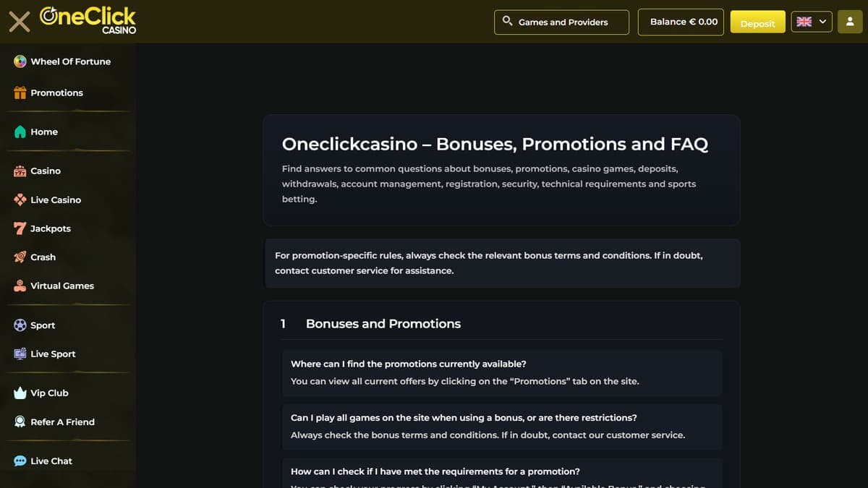Click the Deposit button
The image size is (868, 488).
(x=757, y=22)
